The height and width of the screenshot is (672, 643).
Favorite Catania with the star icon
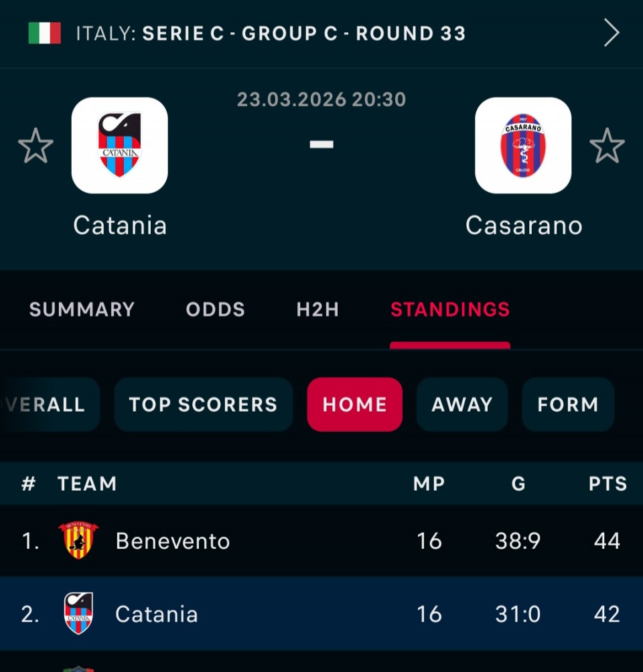pyautogui.click(x=35, y=146)
